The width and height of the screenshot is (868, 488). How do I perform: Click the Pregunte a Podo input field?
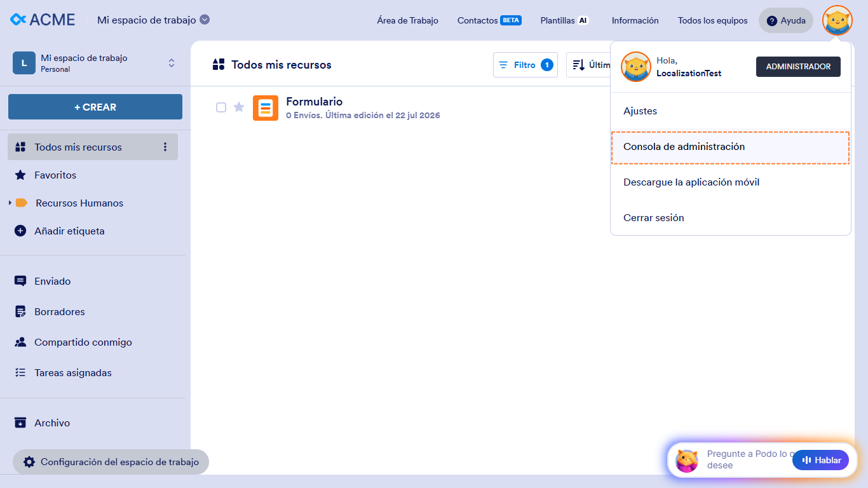click(747, 459)
